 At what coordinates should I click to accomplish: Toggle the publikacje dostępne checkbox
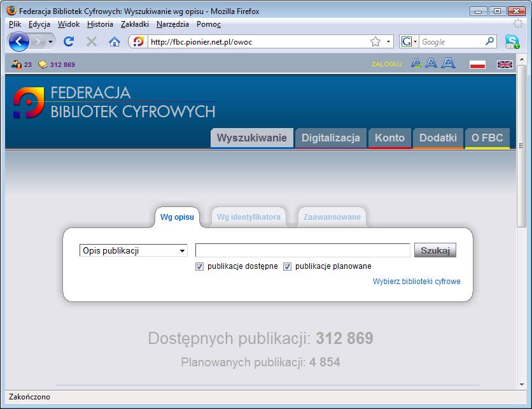[200, 267]
